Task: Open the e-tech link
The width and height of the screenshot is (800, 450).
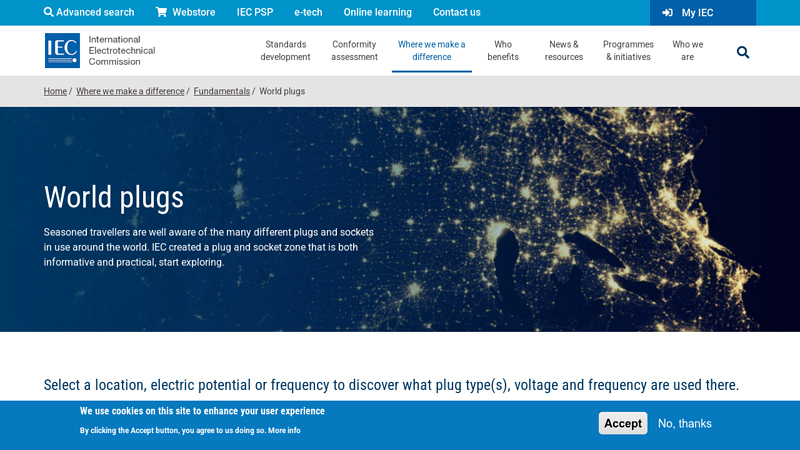Action: click(x=308, y=12)
